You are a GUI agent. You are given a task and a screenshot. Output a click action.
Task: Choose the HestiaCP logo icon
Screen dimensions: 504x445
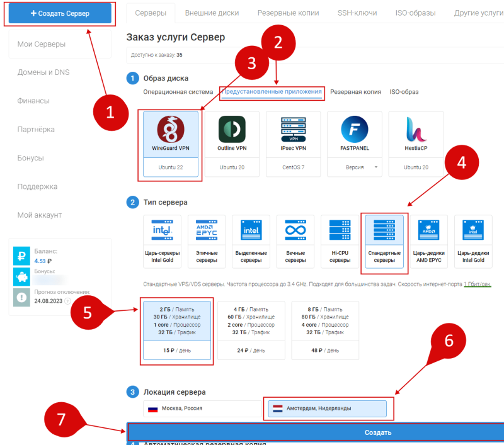416,130
